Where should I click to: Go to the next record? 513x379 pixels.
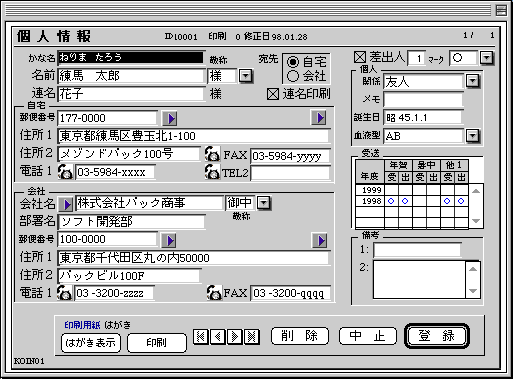click(235, 337)
